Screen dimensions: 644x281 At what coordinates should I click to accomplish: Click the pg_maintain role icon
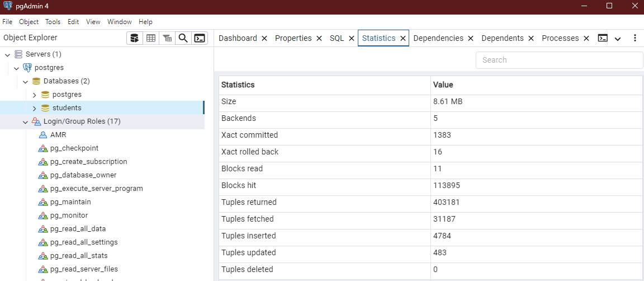[43, 203]
